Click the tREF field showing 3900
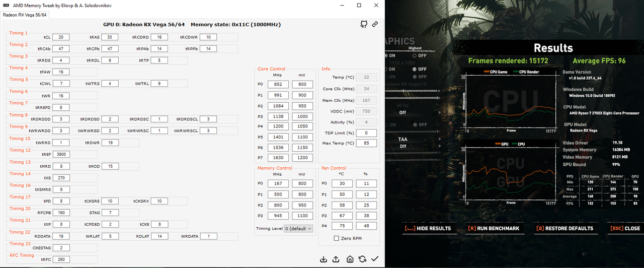This screenshot has width=644, height=268. [61, 154]
